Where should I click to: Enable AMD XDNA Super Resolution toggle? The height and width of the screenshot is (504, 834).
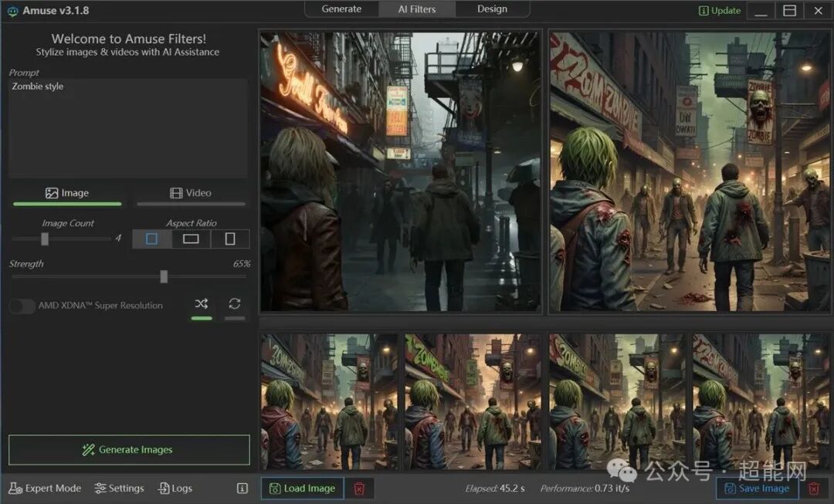tap(22, 306)
